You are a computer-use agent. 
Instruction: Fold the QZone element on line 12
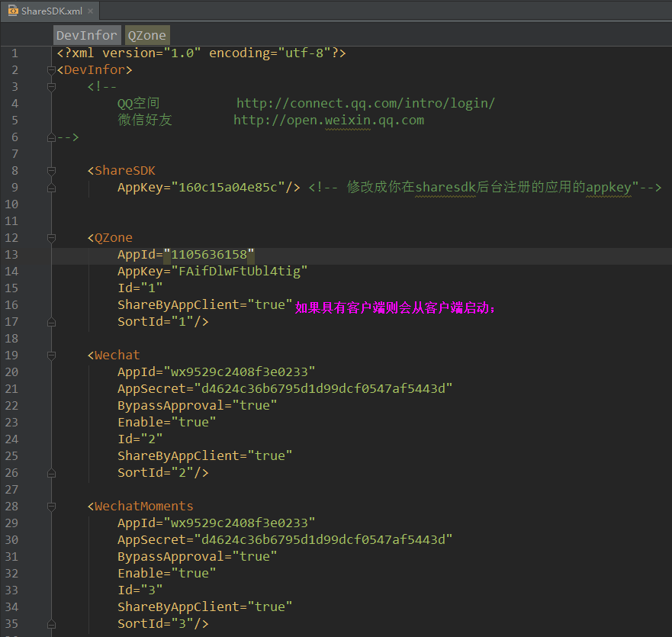(x=51, y=238)
